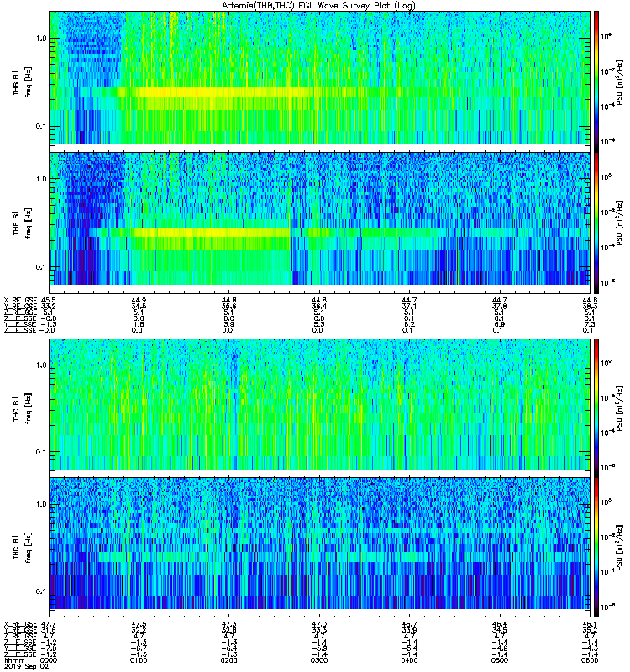Viewport: 630px width, 672px height.
Task: Click the '1.0' frequency tick in the THC B-perpendicular panel
Action: click(x=40, y=365)
